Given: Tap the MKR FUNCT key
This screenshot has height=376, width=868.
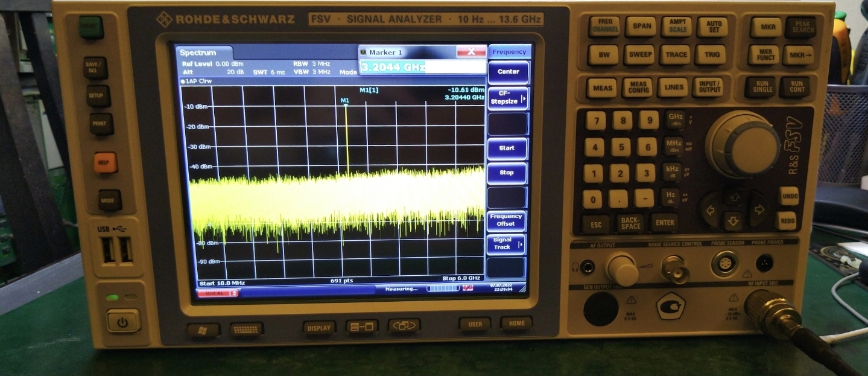Looking at the screenshot, I should pos(764,56).
